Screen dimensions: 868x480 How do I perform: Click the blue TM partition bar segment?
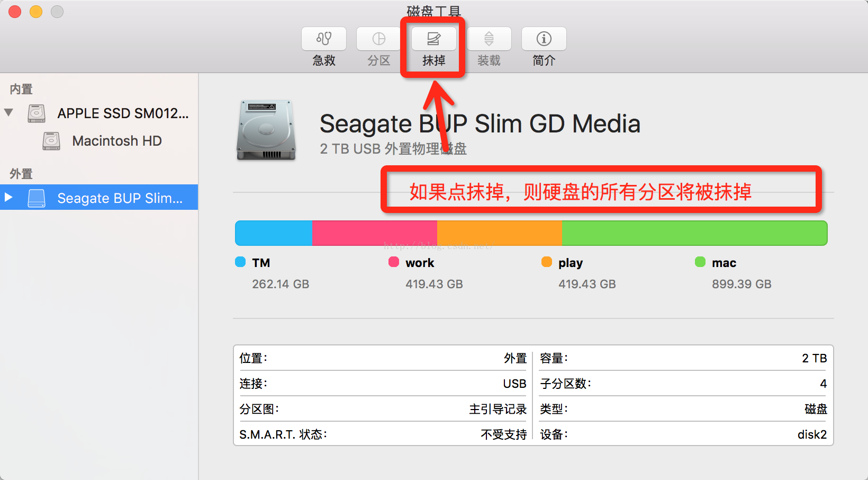pyautogui.click(x=274, y=233)
